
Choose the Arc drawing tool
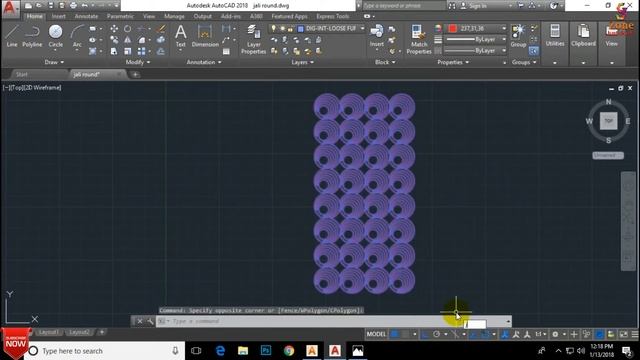(x=77, y=36)
